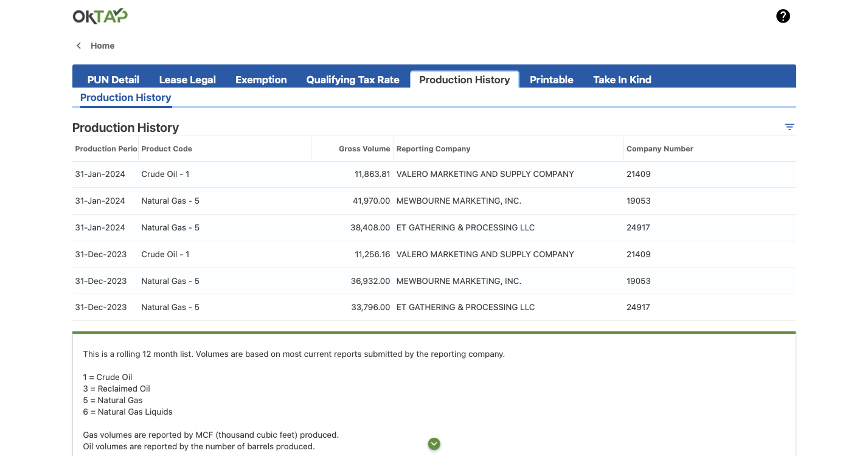
Task: Click Crude Oil - 1 in 31-Jan-2024 row
Action: (165, 174)
